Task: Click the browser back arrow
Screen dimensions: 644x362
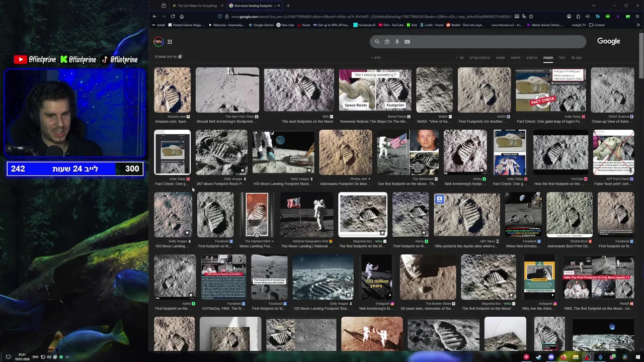Action: click(154, 16)
